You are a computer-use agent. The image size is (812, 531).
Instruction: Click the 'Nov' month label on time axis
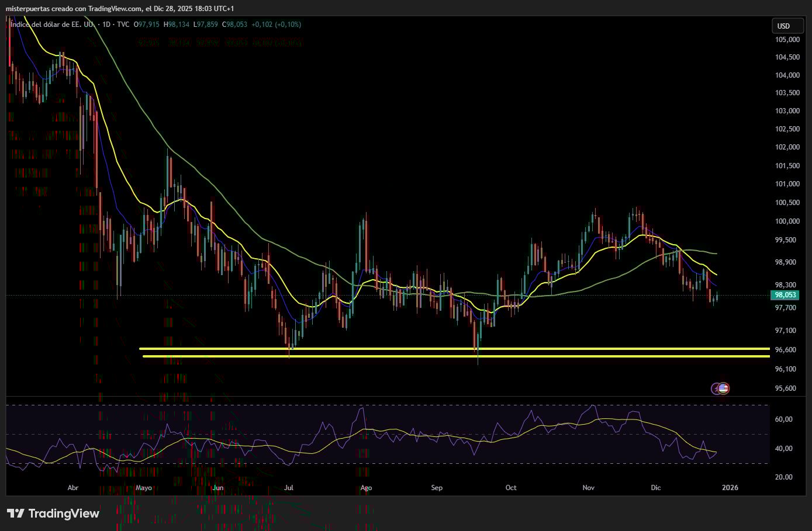click(x=589, y=488)
